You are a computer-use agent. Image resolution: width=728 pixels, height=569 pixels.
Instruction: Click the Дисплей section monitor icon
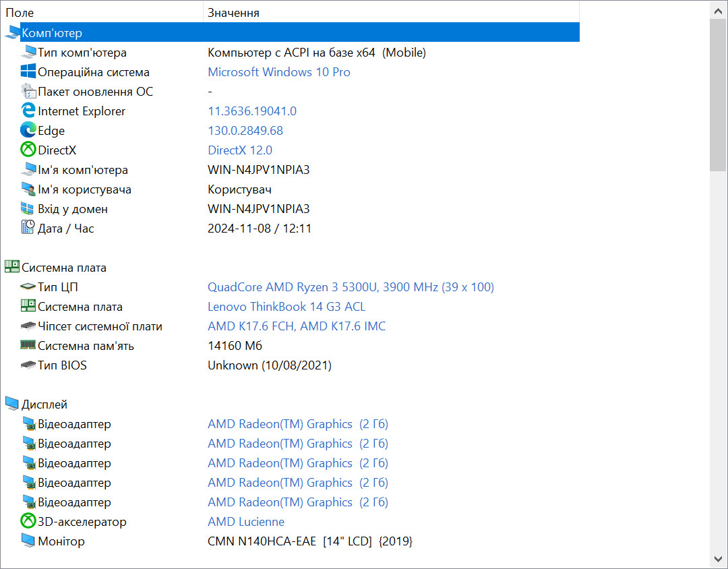coord(12,404)
